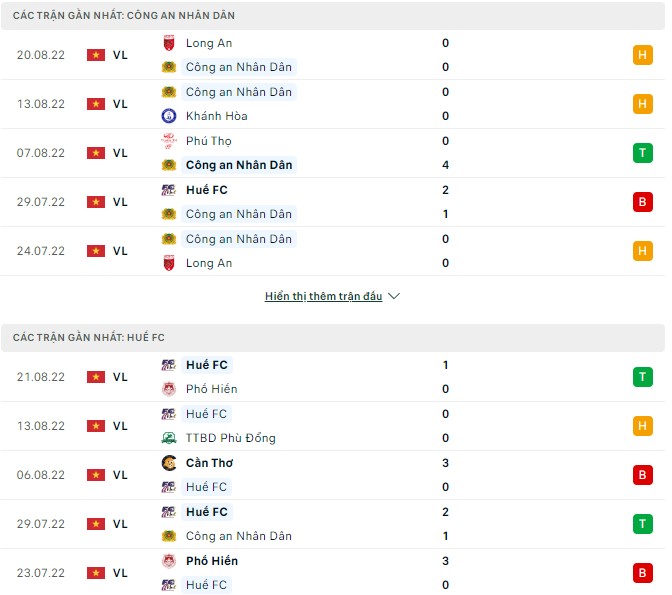The image size is (672, 595).
Task: Click Huế FC logo in 29.07.22 top section
Action: [169, 190]
